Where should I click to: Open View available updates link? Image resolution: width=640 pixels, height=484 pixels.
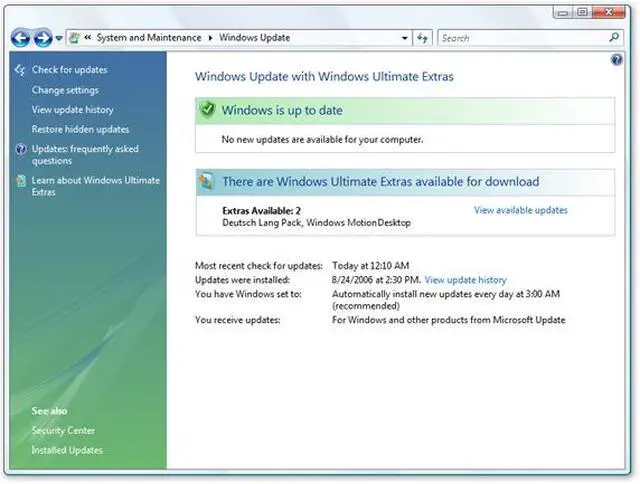[x=520, y=210]
